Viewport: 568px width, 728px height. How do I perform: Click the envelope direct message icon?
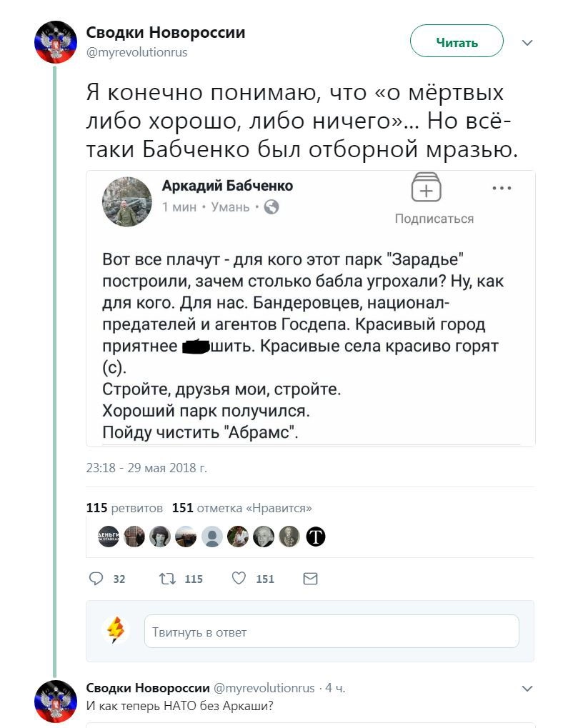click(310, 579)
